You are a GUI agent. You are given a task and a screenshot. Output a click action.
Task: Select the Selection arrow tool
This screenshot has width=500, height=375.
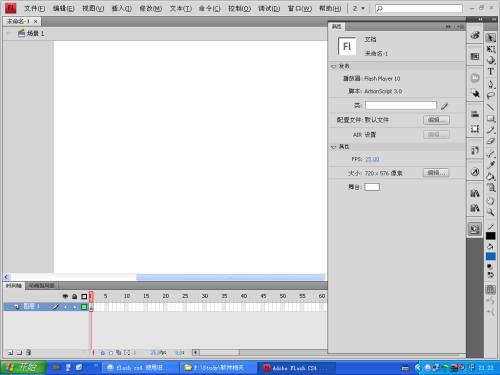(x=491, y=38)
